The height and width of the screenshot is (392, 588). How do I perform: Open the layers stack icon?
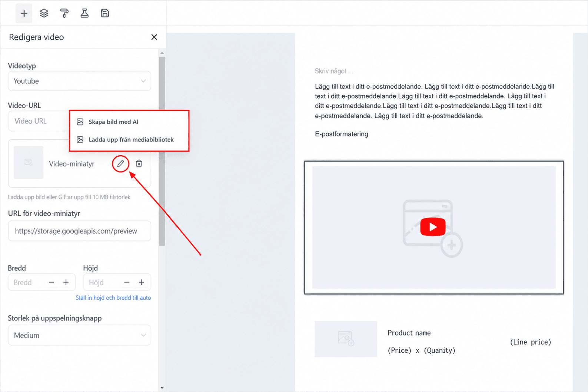click(x=44, y=13)
